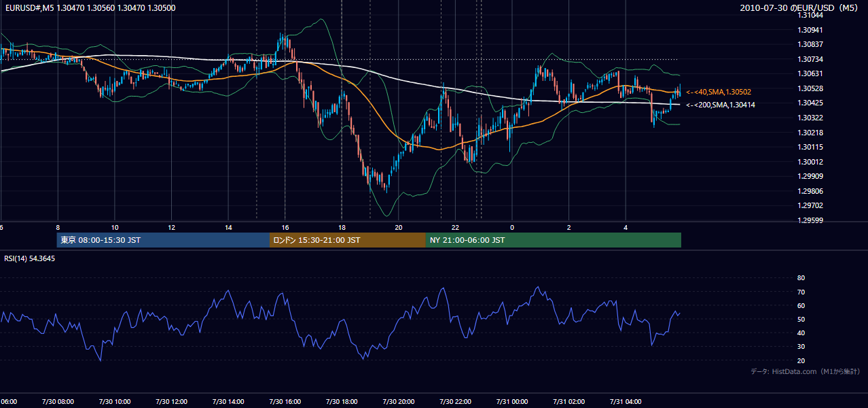Click hour label 14 under price chart
Screen dimensions: 868x408
click(x=228, y=227)
